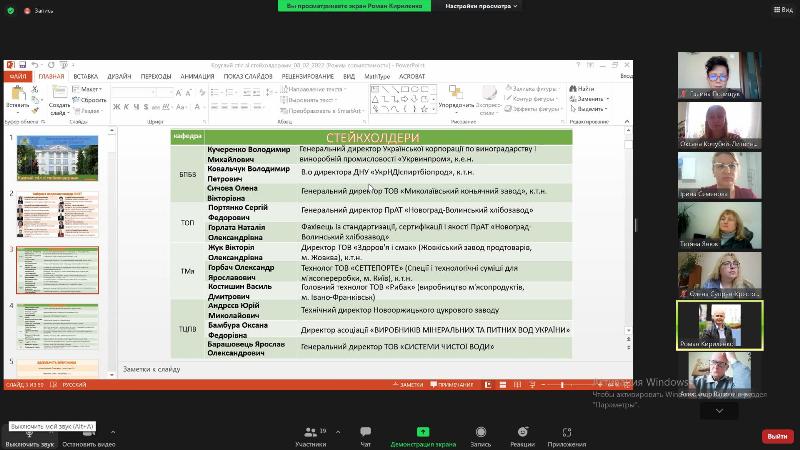Show more participant videos with down chevron

pyautogui.click(x=719, y=411)
